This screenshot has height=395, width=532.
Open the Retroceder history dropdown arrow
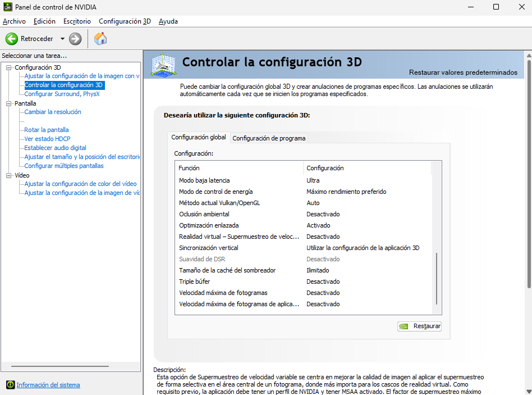tap(62, 39)
